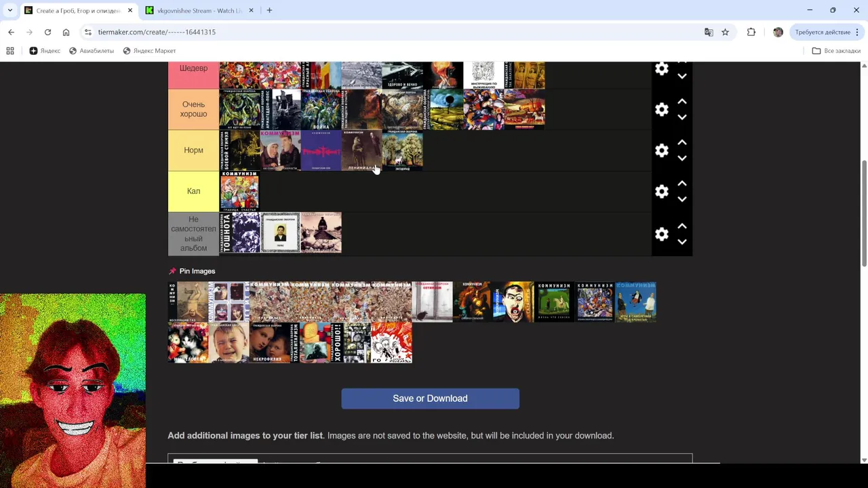Screen dimensions: 868x488
Task: Open settings gear for the Норм tier
Action: tap(662, 150)
